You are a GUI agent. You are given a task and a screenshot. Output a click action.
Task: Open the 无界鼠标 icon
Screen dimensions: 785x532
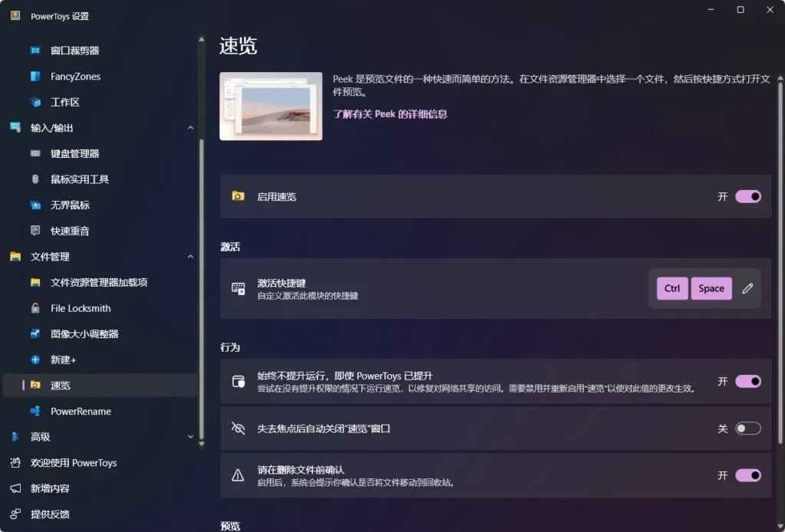[x=35, y=205]
